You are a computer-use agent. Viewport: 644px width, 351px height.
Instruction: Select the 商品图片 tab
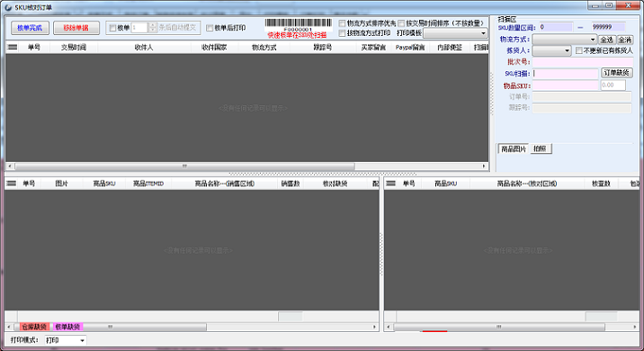[x=514, y=148]
